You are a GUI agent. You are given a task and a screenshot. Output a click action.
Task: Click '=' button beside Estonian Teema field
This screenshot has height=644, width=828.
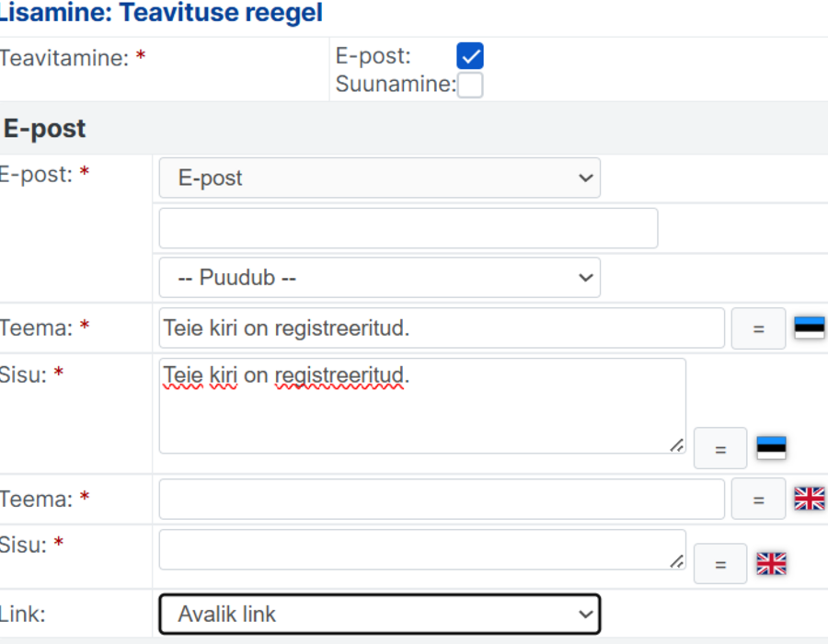click(x=758, y=328)
